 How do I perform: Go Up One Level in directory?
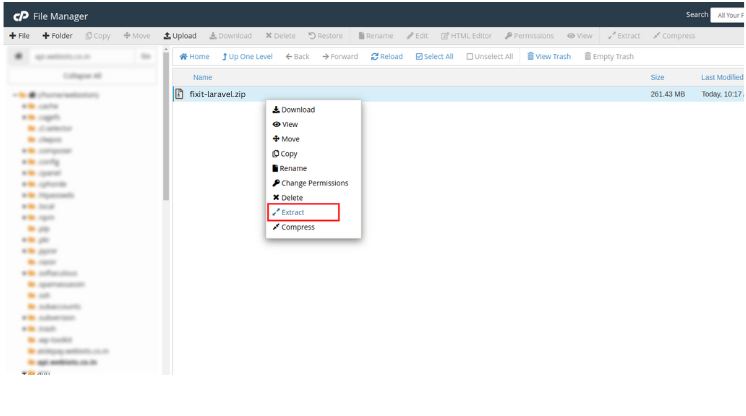(226, 56)
